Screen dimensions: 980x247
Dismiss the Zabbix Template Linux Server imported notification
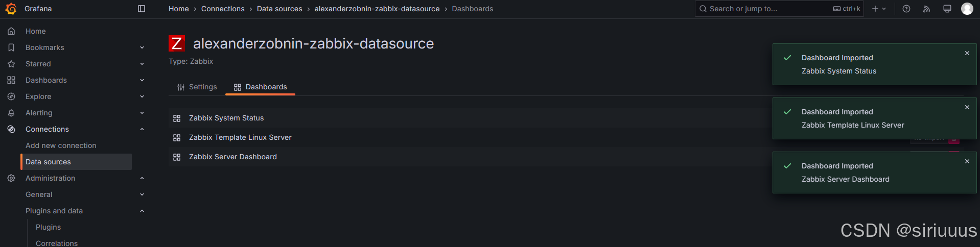(x=967, y=107)
